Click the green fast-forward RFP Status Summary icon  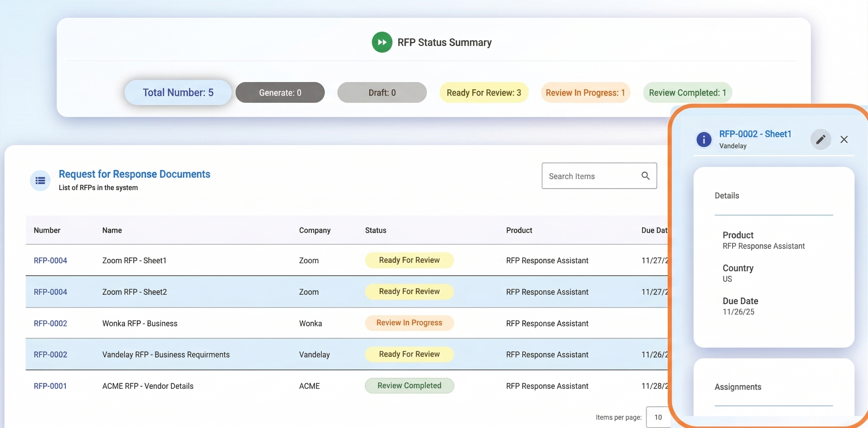click(x=382, y=42)
